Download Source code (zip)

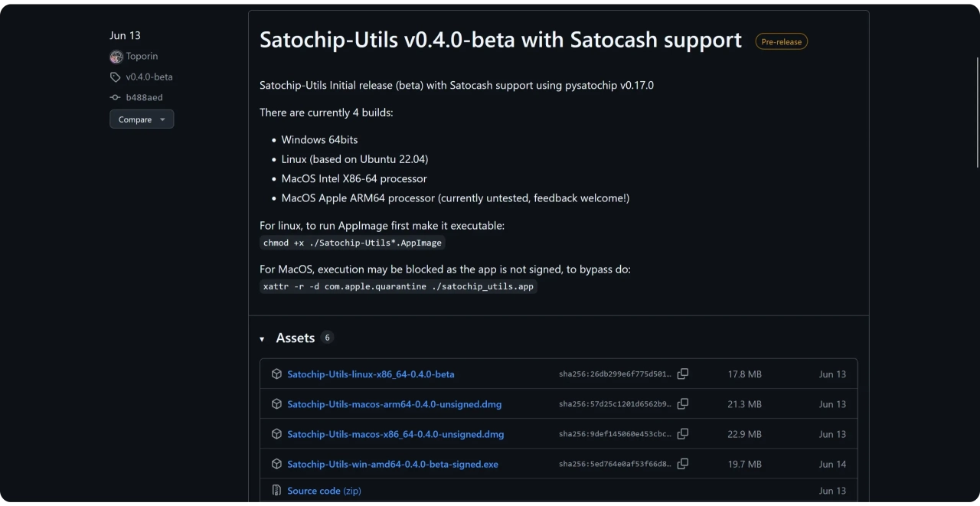click(324, 491)
